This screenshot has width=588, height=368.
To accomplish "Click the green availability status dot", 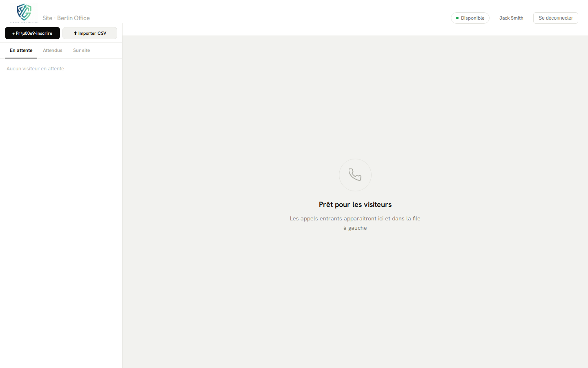I will pos(457,18).
